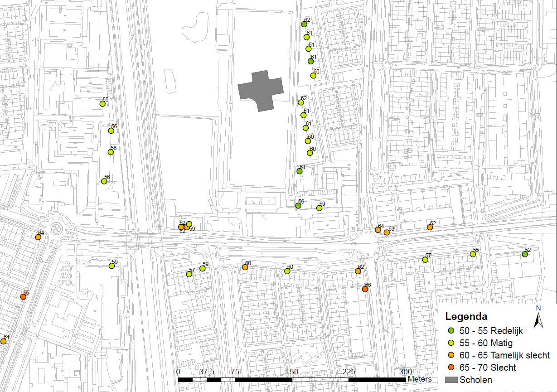Screen dimensions: 557x392
Task: Click the green measurement point labelled 52
Action: click(525, 254)
